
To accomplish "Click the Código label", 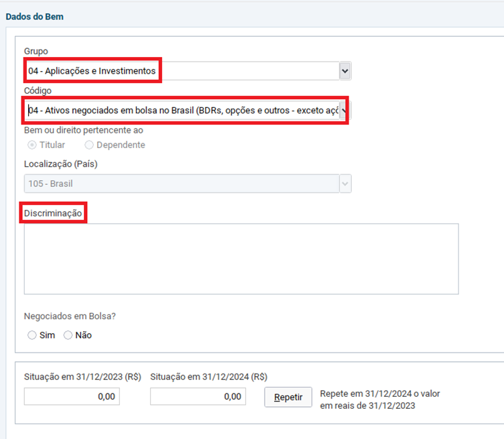I will point(38,90).
